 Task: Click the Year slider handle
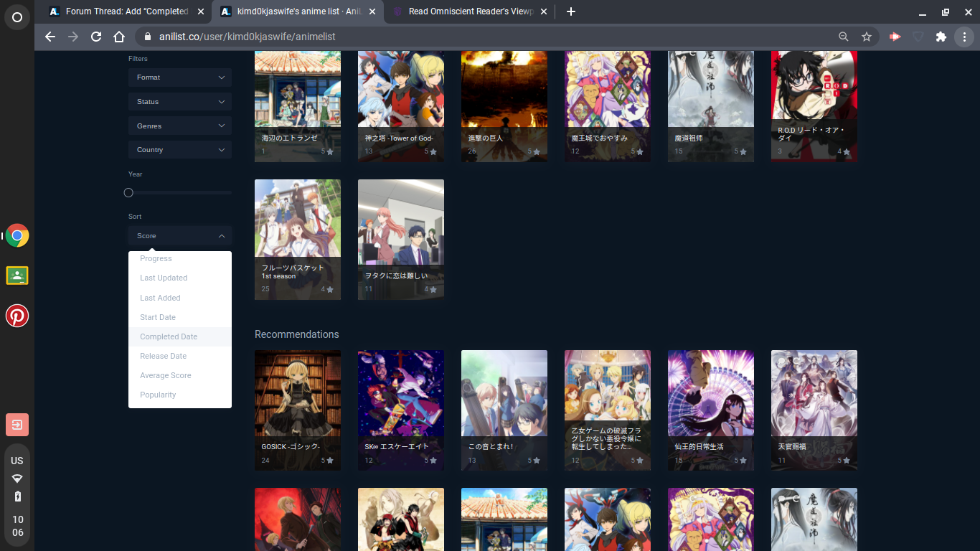tap(128, 192)
